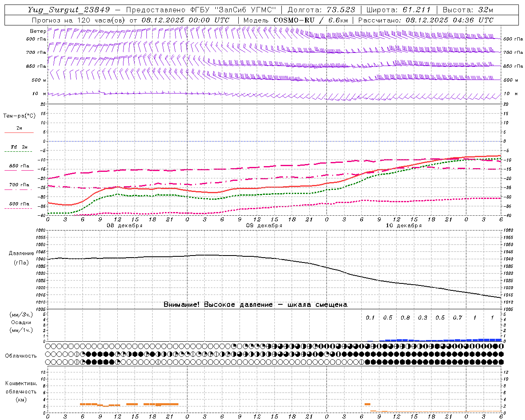
Task: Click the 500 м wind level label on the left
Action: 39,80
